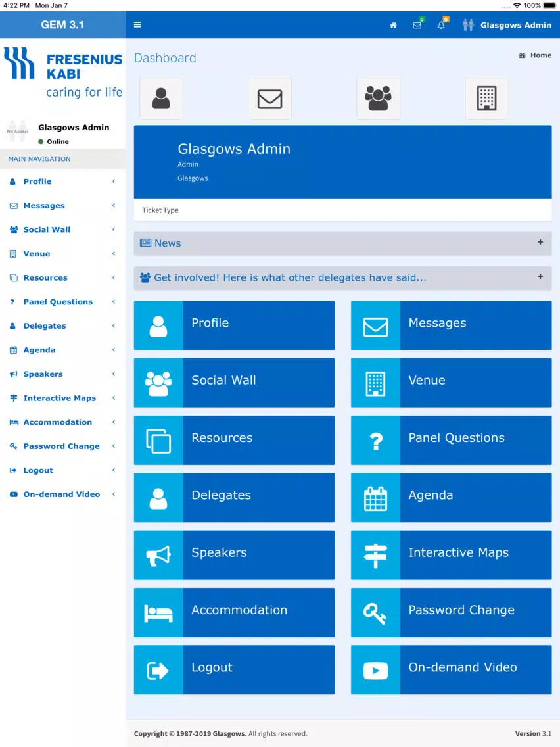Expand Delegates chevron in the sidebar
The width and height of the screenshot is (560, 747).
113,326
